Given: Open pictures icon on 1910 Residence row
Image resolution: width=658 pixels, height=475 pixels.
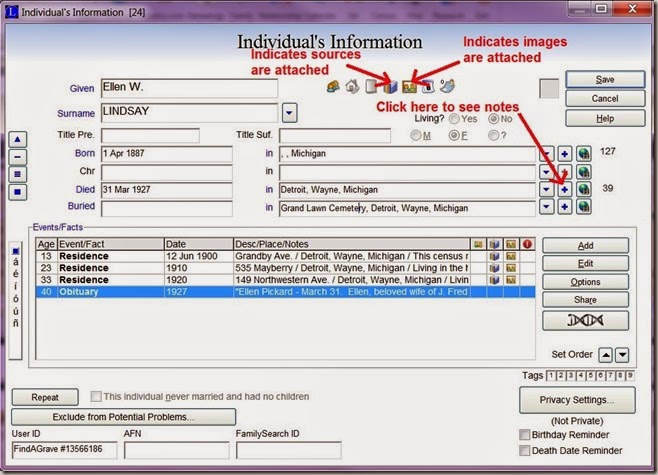Looking at the screenshot, I should 511,268.
